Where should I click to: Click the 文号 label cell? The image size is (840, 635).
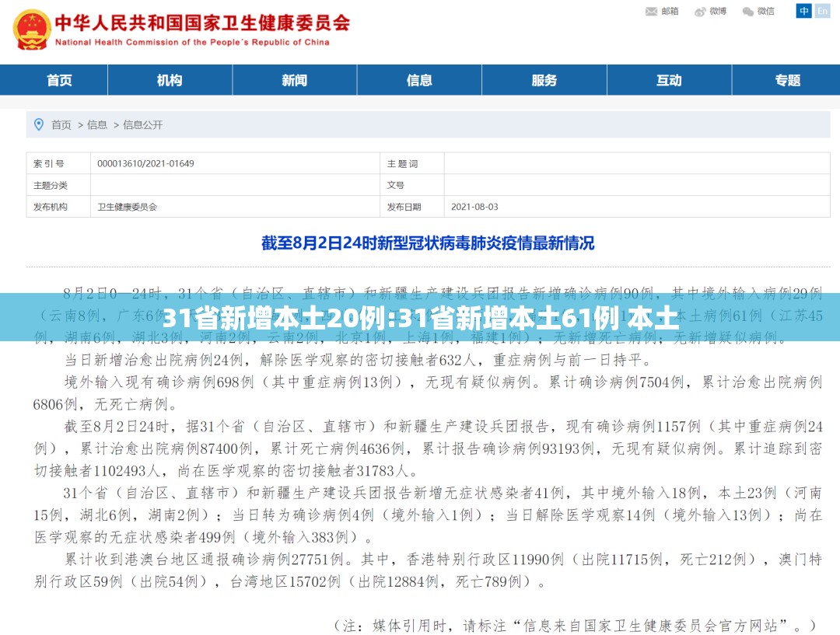(x=412, y=185)
